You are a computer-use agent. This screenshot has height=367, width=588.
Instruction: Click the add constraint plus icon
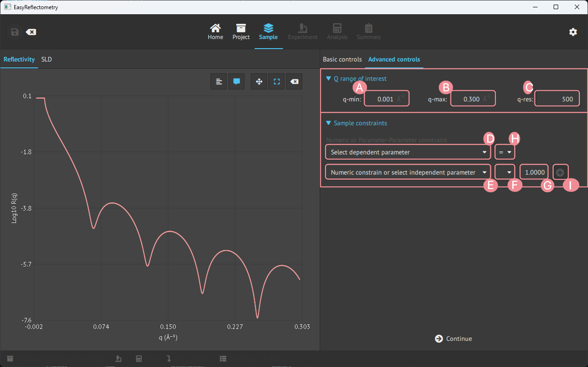[560, 172]
